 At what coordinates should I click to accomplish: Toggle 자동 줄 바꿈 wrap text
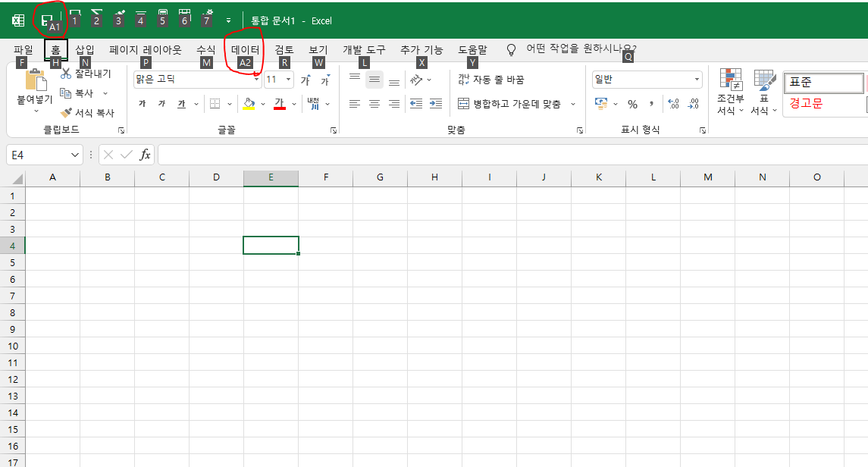(x=491, y=80)
